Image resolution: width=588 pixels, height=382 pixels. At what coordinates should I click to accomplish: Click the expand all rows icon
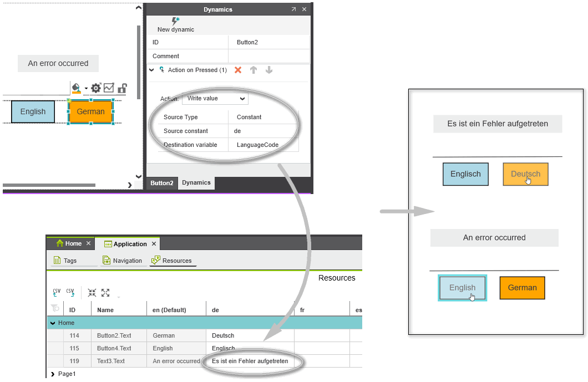tap(105, 292)
